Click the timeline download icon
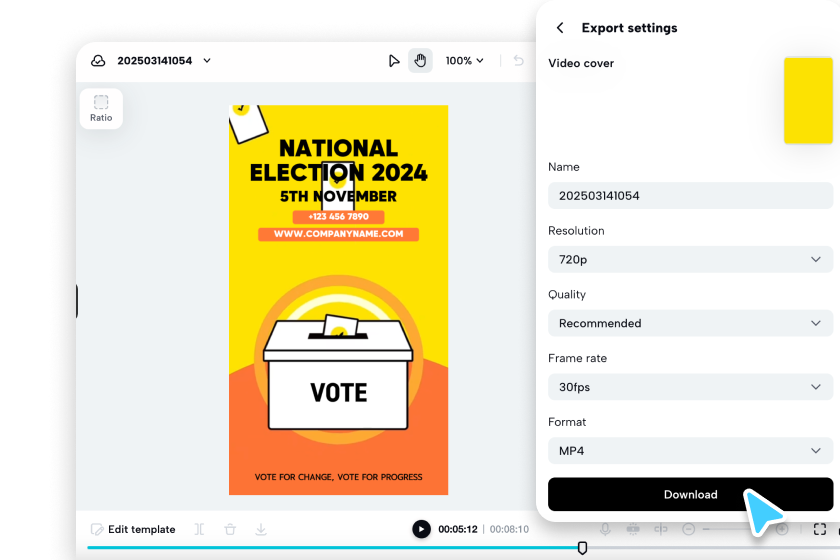The image size is (840, 560). [x=261, y=529]
